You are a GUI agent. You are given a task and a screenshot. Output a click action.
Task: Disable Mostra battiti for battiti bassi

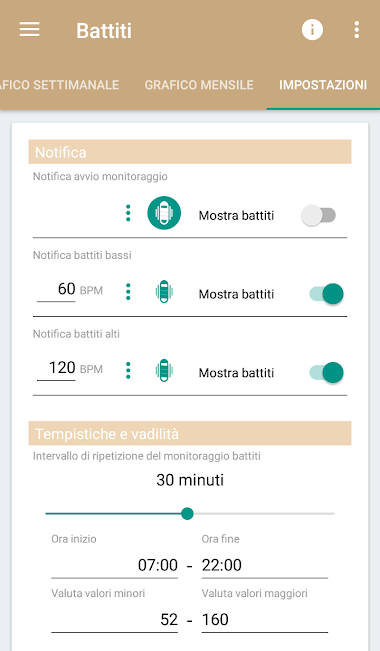click(326, 294)
